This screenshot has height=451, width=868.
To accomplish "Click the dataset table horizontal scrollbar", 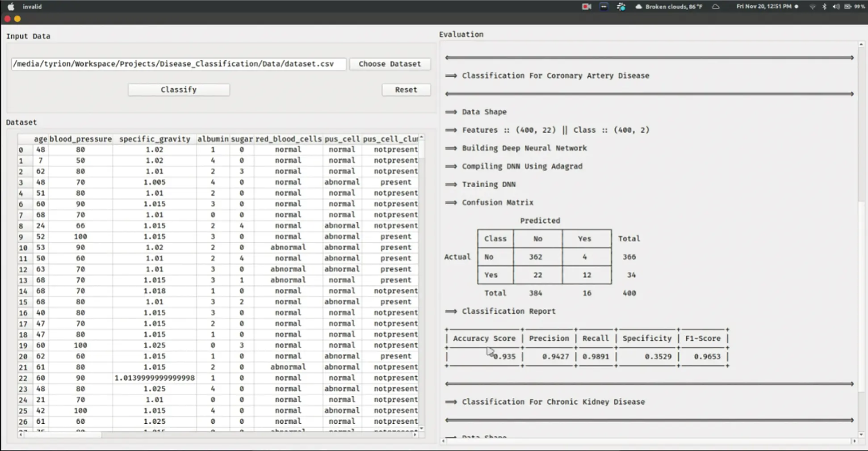I will click(x=218, y=434).
